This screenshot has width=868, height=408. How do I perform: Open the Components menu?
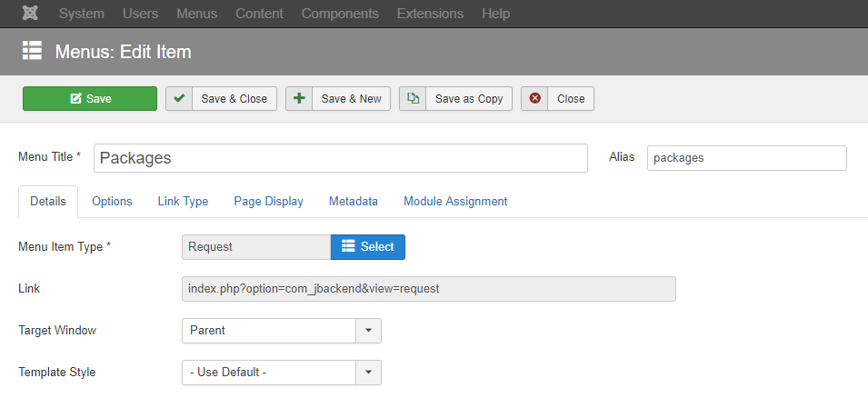(x=340, y=14)
